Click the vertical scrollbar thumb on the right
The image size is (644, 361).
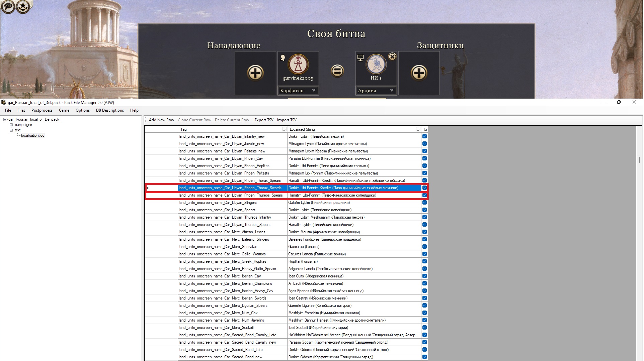coord(639,160)
